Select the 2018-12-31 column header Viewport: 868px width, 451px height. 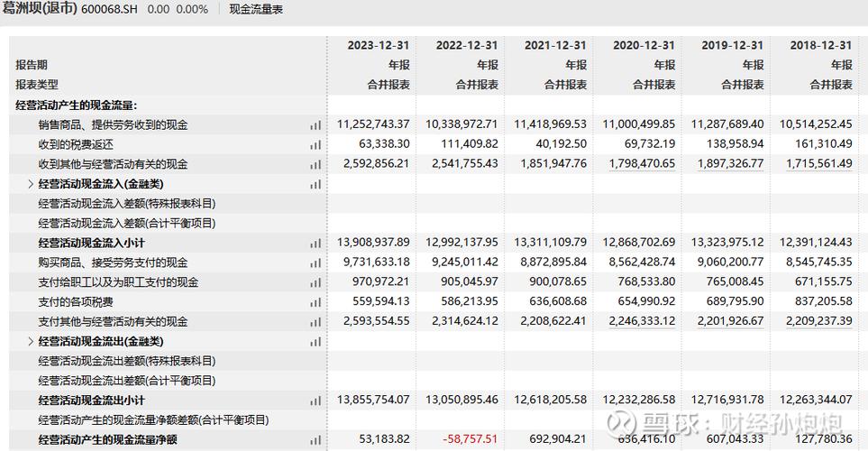click(821, 45)
